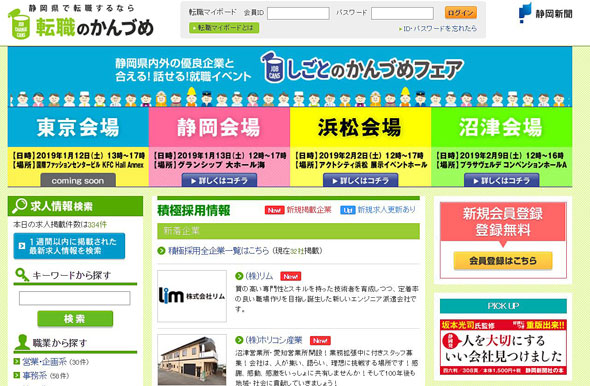Open the ID・パスワードを忘れたら link
Screen dimensions: 590x386
click(438, 29)
